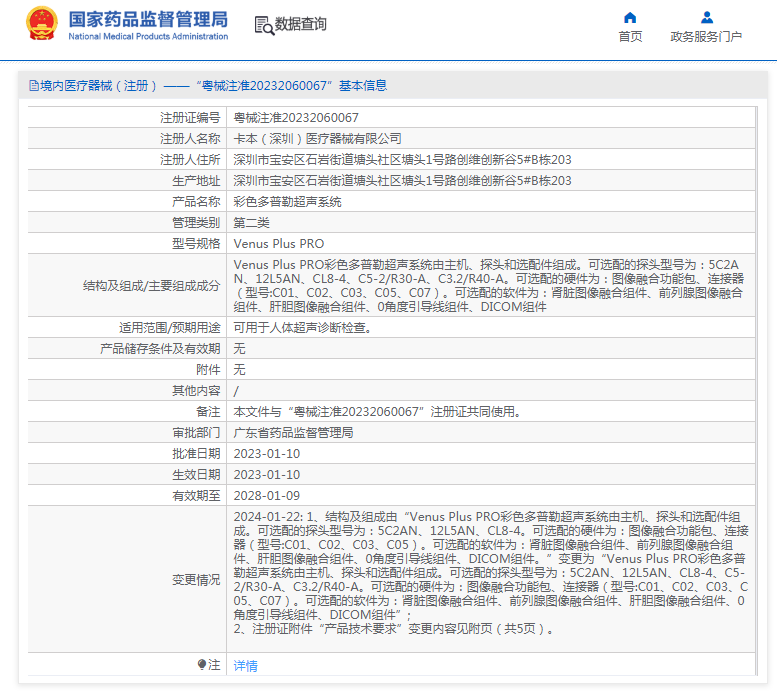Go to 首页 text link
Image resolution: width=777 pixels, height=697 pixels.
630,37
